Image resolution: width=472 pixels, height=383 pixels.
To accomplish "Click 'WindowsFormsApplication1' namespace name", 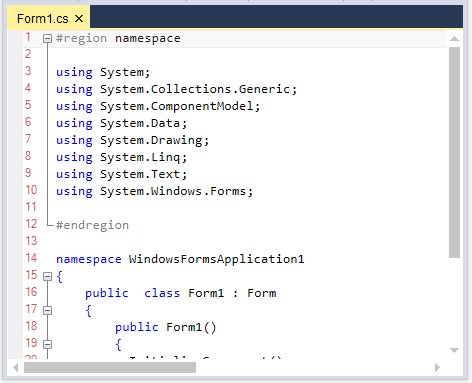I will (217, 259).
